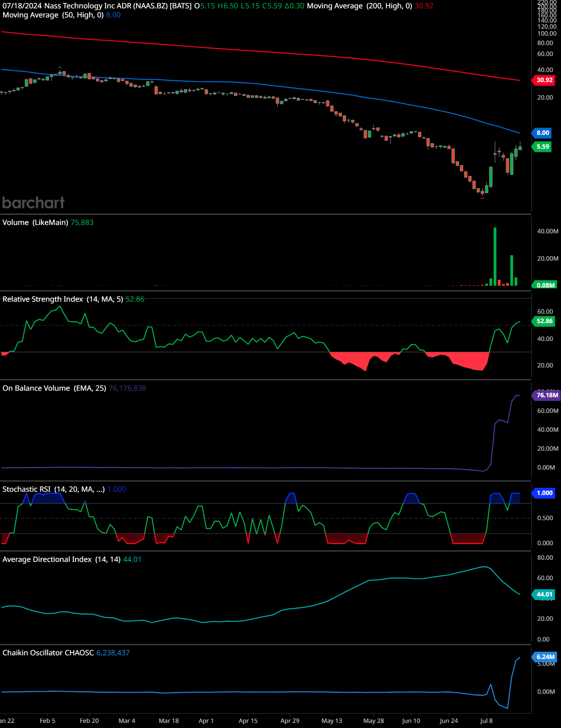Click the 'Feb 5' date axis label
The width and height of the screenshot is (561, 728).
(x=47, y=721)
